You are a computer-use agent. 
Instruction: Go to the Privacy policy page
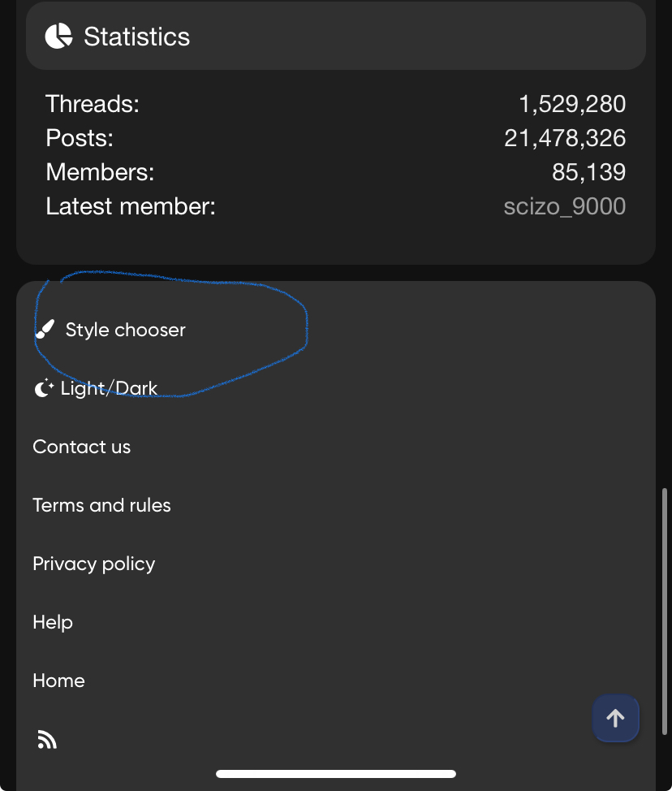click(93, 564)
